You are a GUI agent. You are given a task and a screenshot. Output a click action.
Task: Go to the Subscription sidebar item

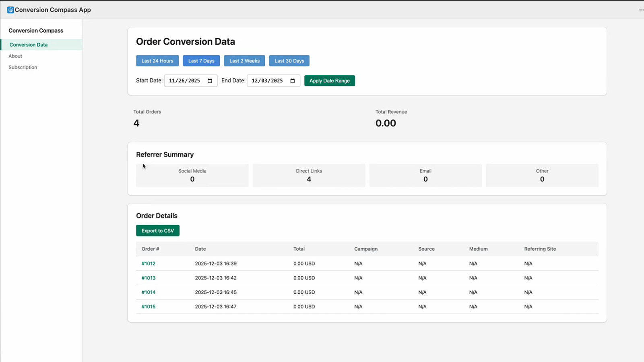click(x=23, y=67)
